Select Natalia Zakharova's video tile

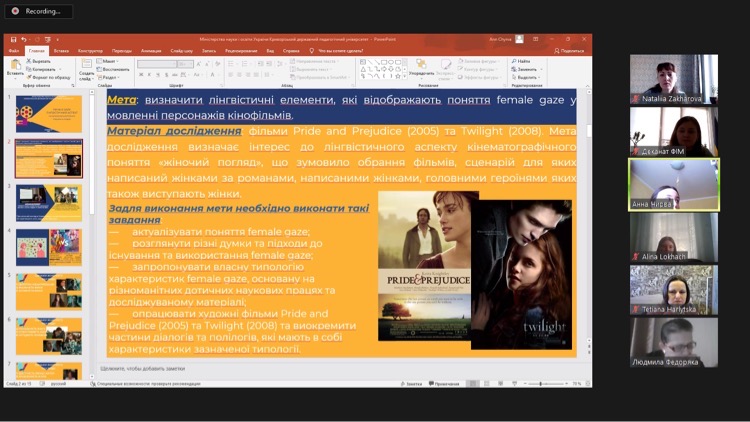[x=673, y=79]
